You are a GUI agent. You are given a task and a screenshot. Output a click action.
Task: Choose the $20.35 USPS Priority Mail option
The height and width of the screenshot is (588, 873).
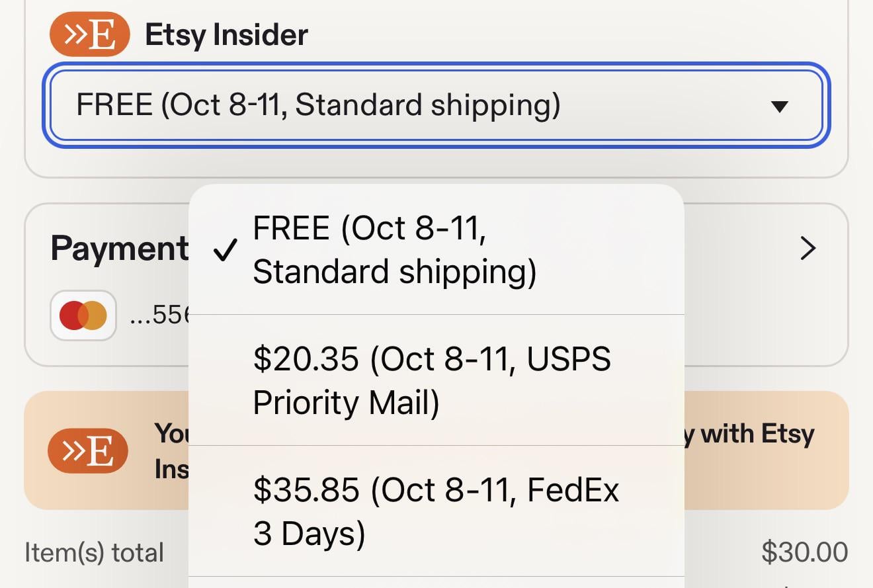(431, 380)
